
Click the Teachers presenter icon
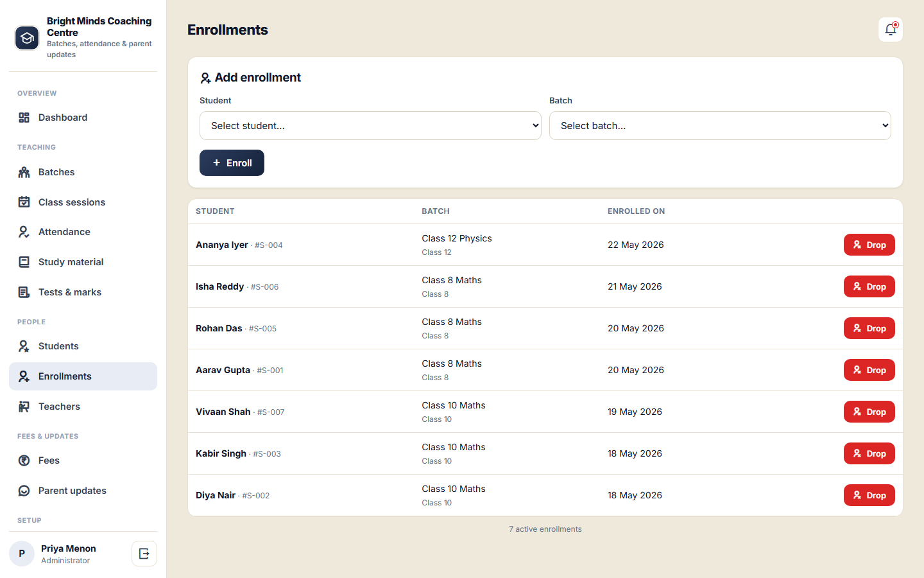[24, 407]
